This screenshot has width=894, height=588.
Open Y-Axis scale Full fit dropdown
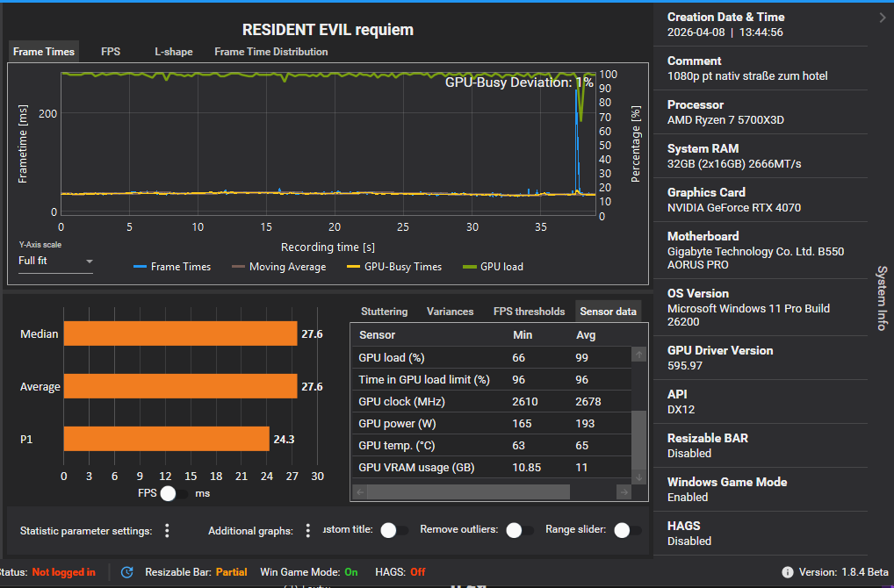tap(55, 261)
